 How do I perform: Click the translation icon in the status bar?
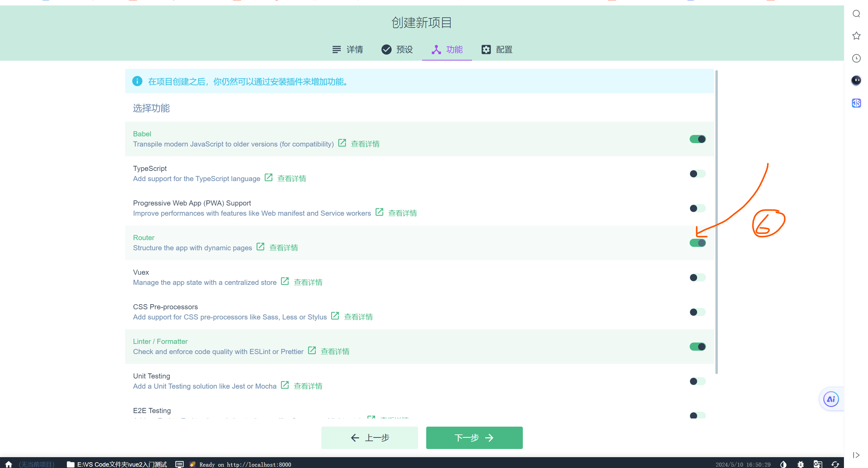tap(817, 464)
